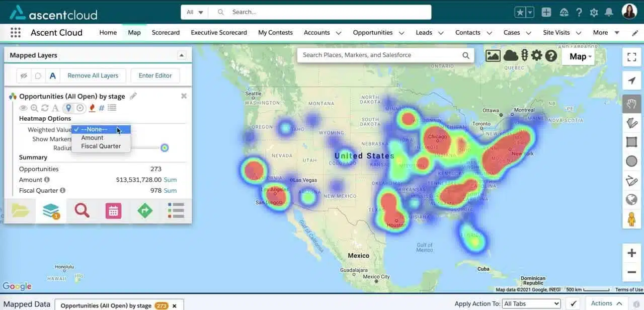Select the rectangle shape tool
Viewport: 644px width, 310px height.
click(631, 142)
